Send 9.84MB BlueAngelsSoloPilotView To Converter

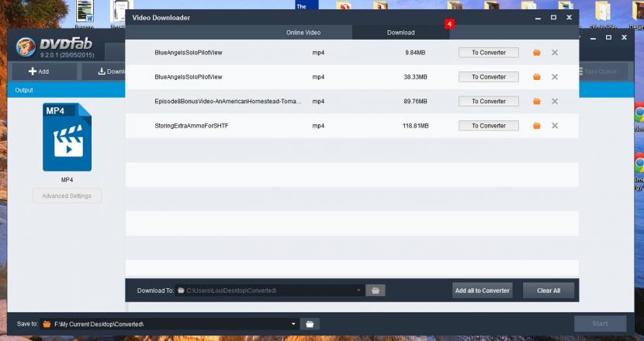coord(488,53)
